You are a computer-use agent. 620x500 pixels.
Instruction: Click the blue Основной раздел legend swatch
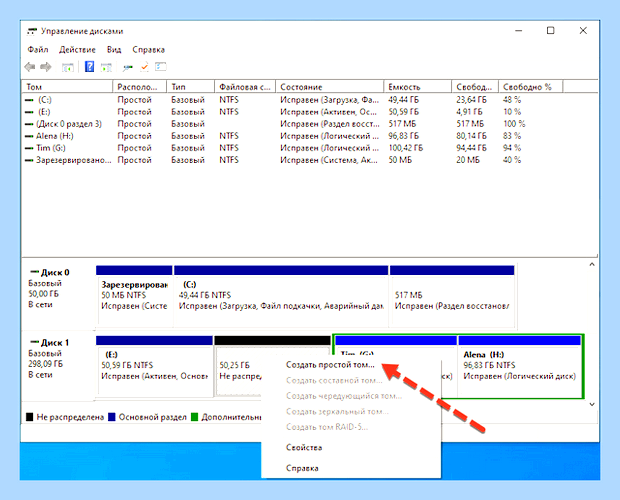(112, 417)
